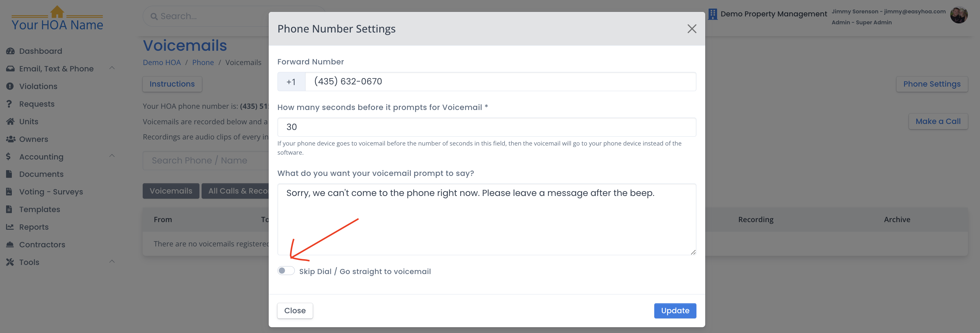Expand the Tools submenu chevron
This screenshot has height=333, width=980.
(x=112, y=262)
